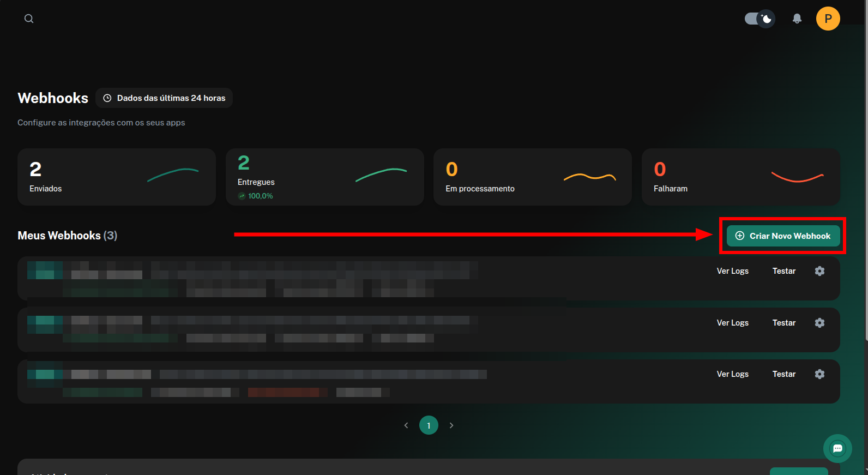Test the second webhook
The height and width of the screenshot is (475, 868).
[x=784, y=323]
